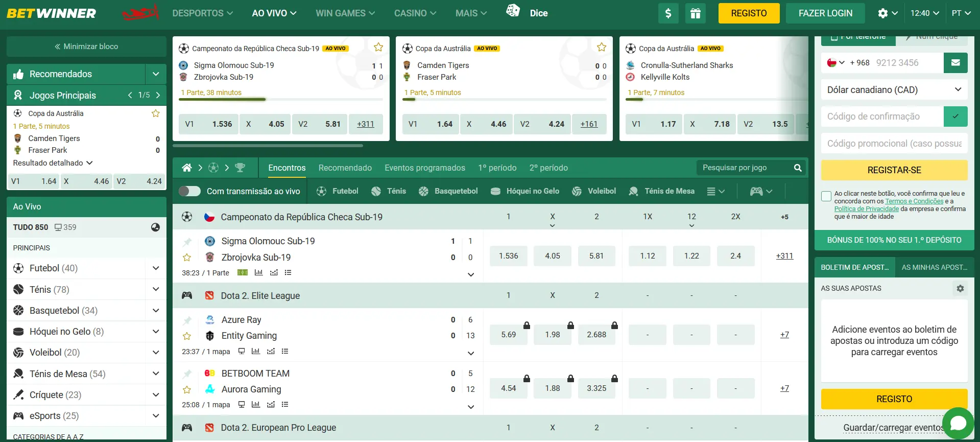This screenshot has width=980, height=442.
Task: Click the Dice game icon
Action: (x=513, y=10)
